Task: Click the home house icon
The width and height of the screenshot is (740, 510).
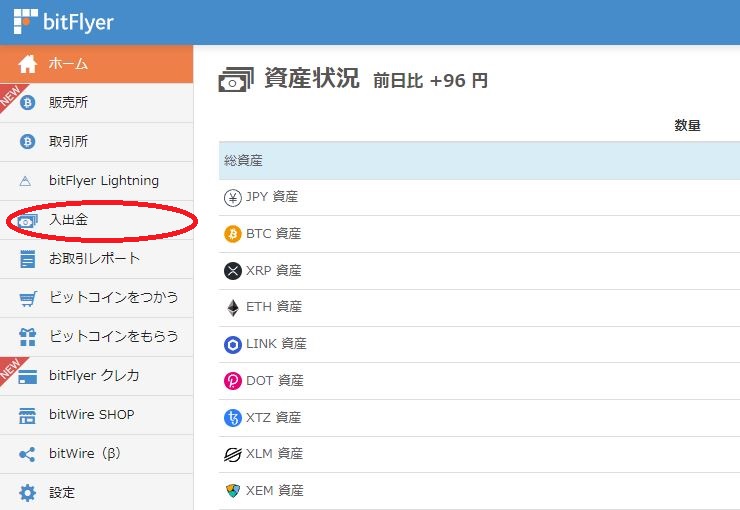Action: pos(28,64)
